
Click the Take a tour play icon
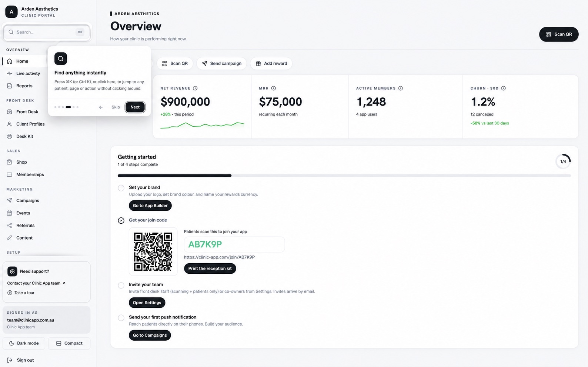pos(10,293)
